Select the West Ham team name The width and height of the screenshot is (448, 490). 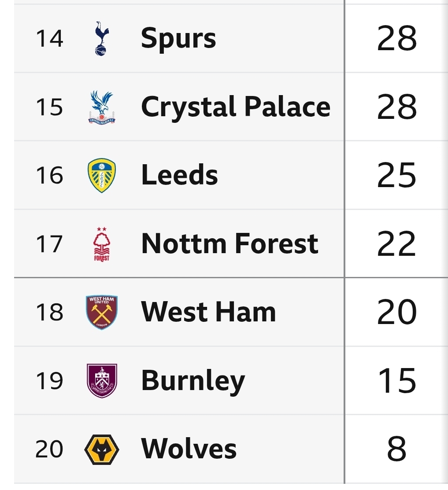(x=208, y=312)
